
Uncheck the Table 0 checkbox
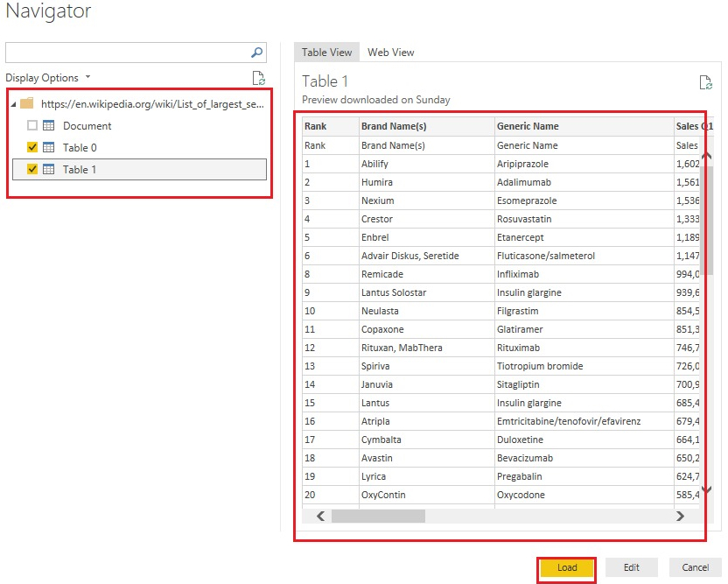pos(32,147)
